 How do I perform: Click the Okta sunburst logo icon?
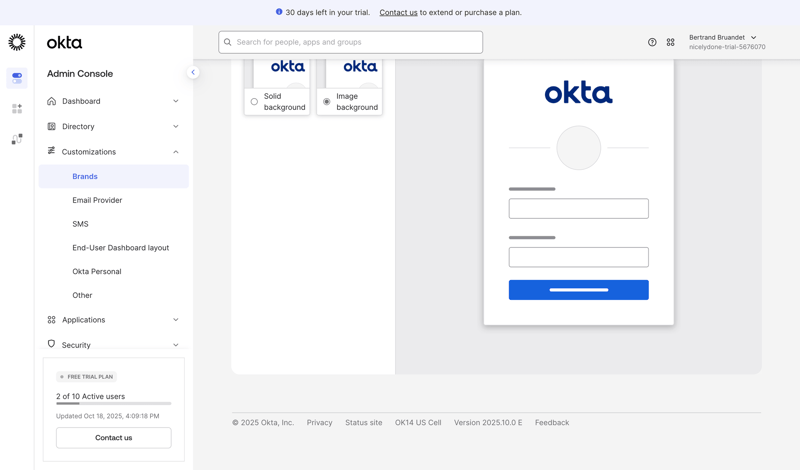coord(17,42)
